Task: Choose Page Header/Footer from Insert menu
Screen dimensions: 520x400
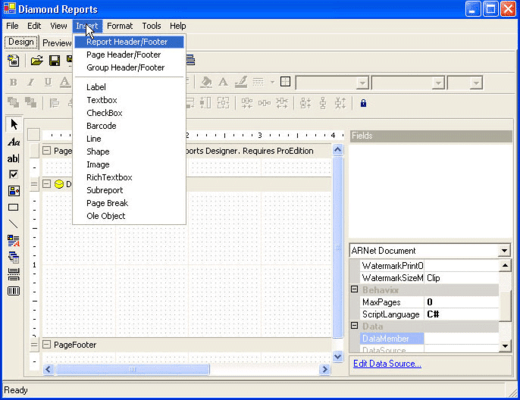Action: click(129, 55)
